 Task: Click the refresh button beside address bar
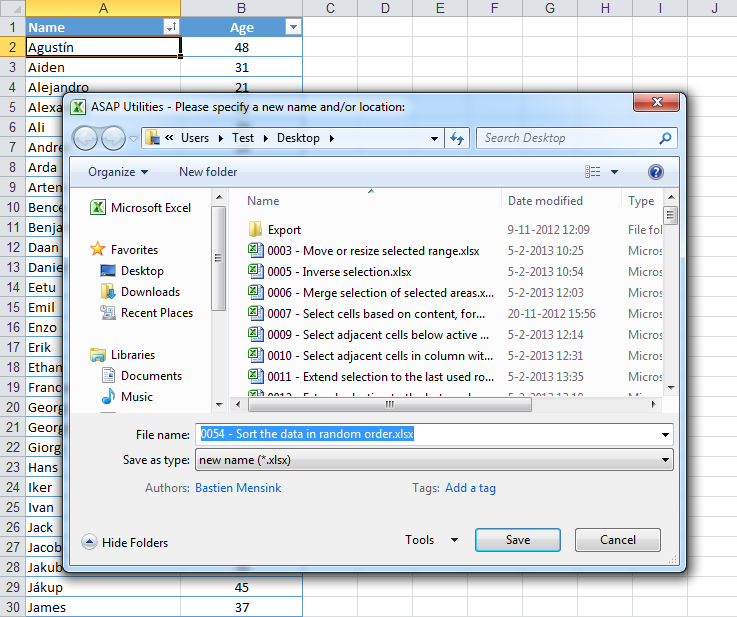pos(457,138)
